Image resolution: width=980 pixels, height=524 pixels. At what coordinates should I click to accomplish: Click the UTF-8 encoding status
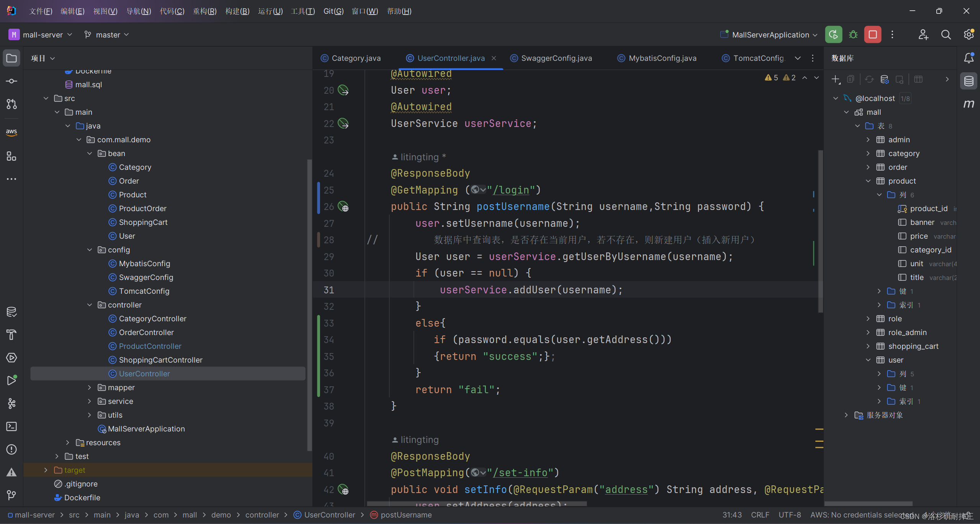tap(790, 515)
